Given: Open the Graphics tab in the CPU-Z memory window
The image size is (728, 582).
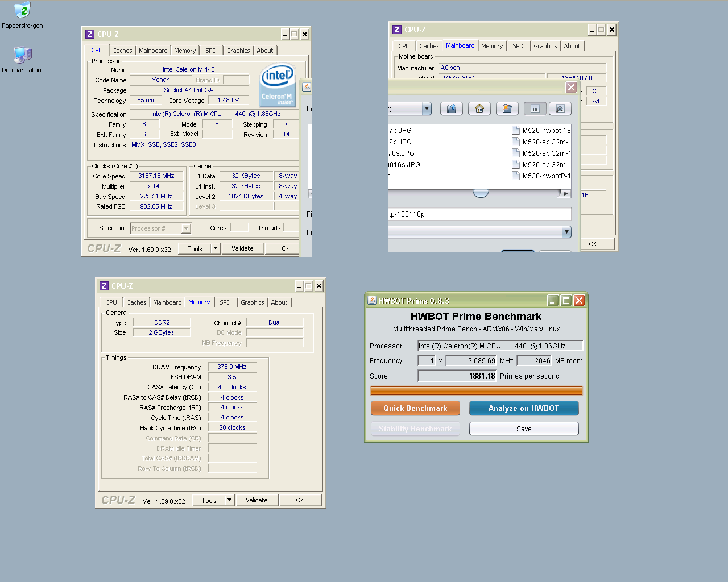Looking at the screenshot, I should [x=253, y=302].
